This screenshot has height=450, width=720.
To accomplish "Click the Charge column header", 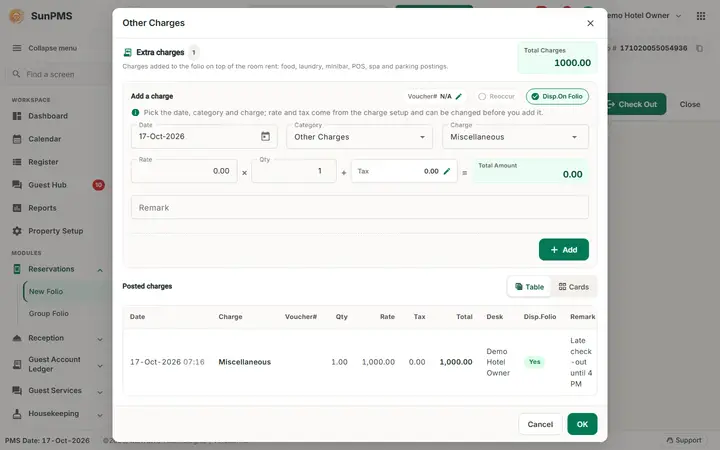I will click(230, 316).
